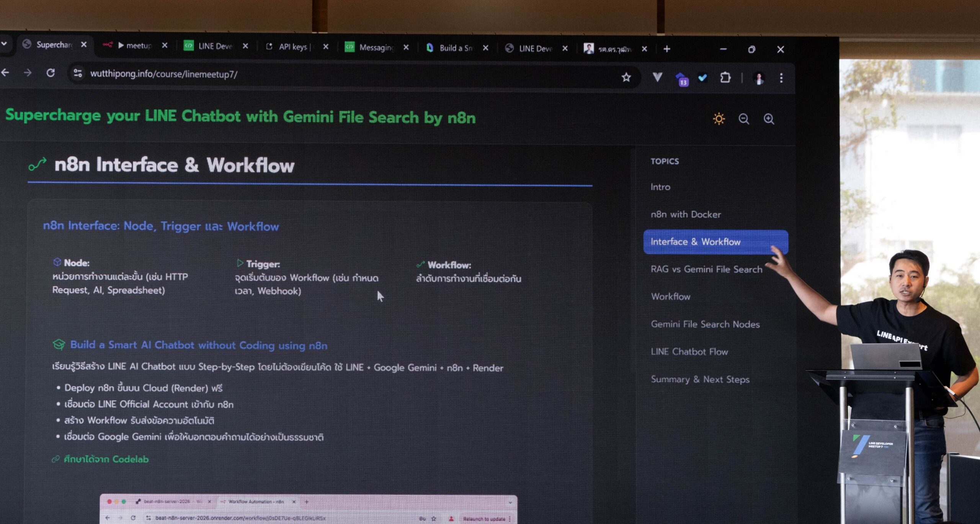Open RAG vs Gemini File Search topic
Viewport: 980px width, 524px height.
706,269
